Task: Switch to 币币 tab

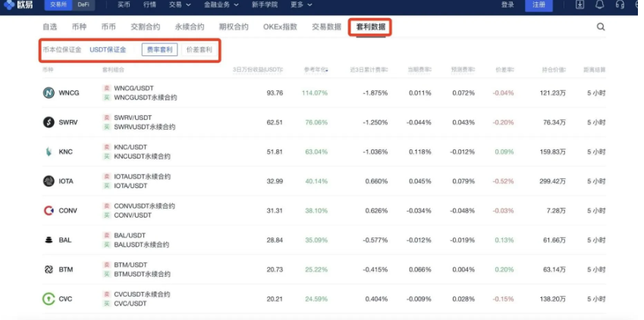Action: tap(108, 27)
